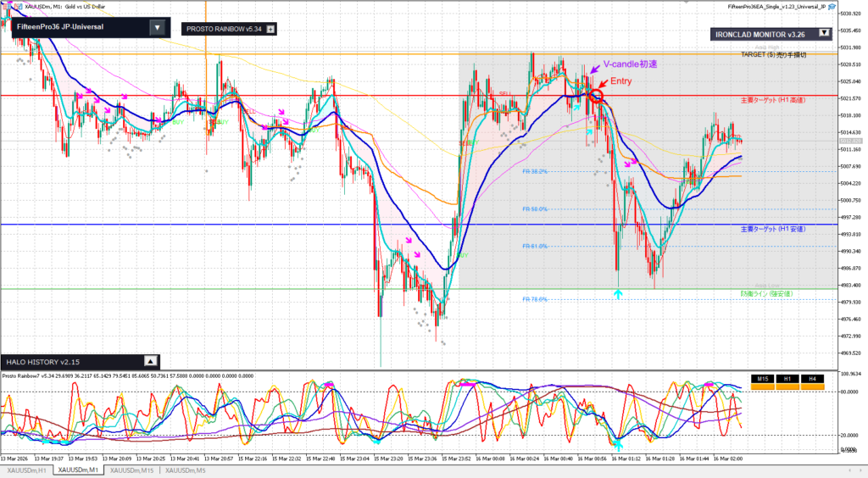Toggle the H1 timeframe indicator button
The height and width of the screenshot is (478, 868).
pos(787,379)
